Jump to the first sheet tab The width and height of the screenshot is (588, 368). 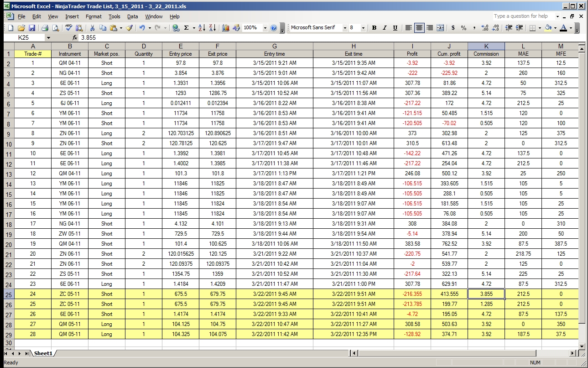pos(6,353)
